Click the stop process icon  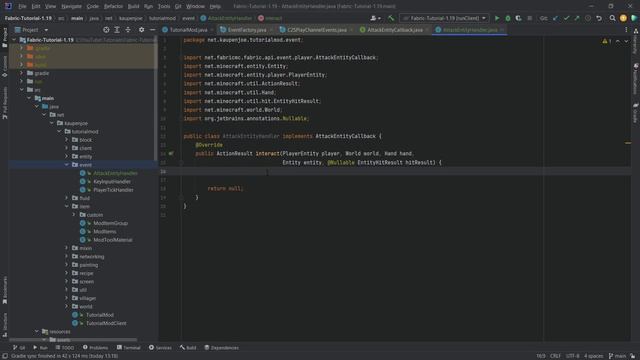pyautogui.click(x=529, y=18)
